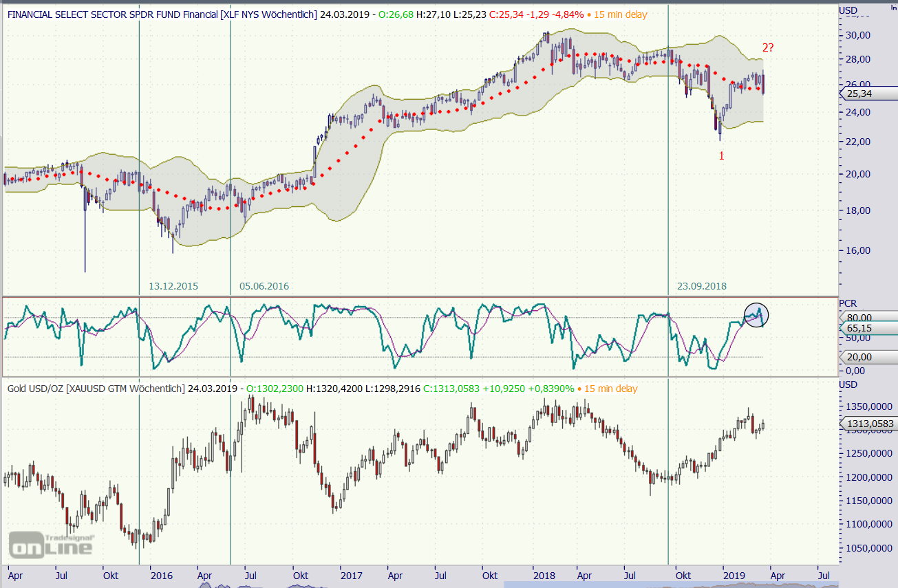Image resolution: width=898 pixels, height=588 pixels.
Task: Click the red '2?' wave annotation
Action: [x=769, y=47]
